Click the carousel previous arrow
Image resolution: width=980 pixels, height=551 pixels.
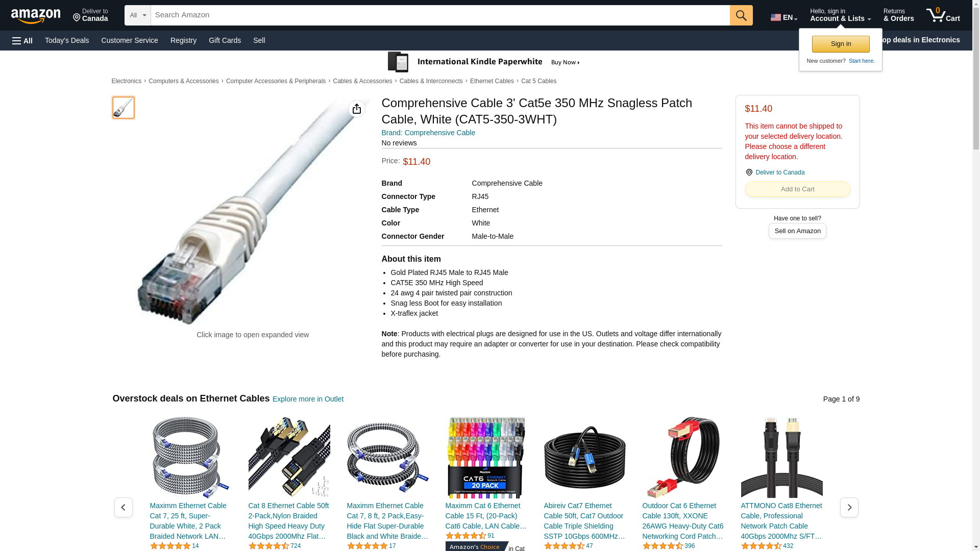(x=123, y=507)
